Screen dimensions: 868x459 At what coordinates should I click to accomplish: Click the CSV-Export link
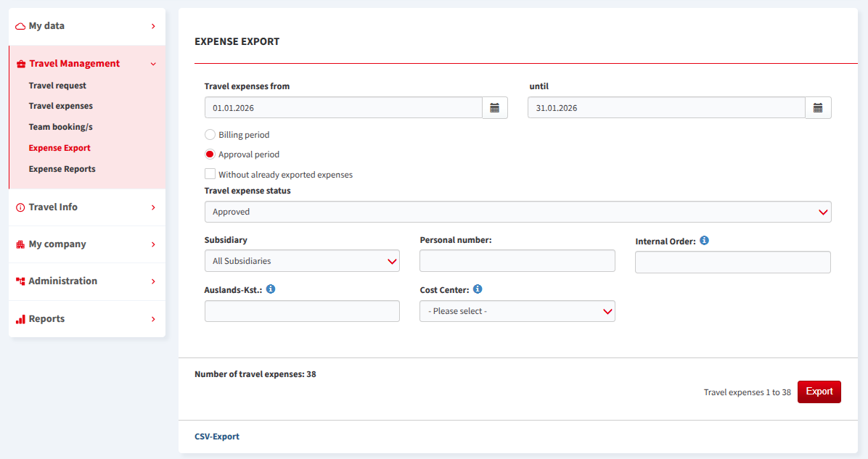217,437
